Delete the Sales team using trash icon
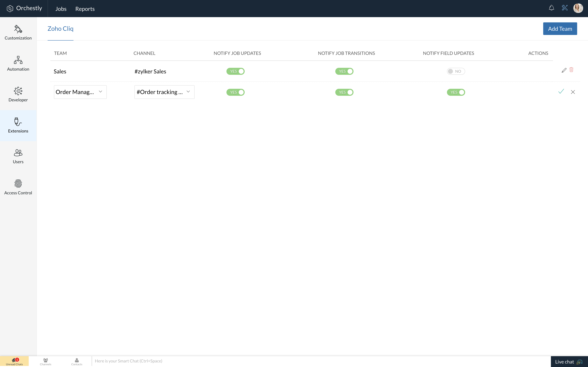The height and width of the screenshot is (367, 588). click(x=571, y=70)
